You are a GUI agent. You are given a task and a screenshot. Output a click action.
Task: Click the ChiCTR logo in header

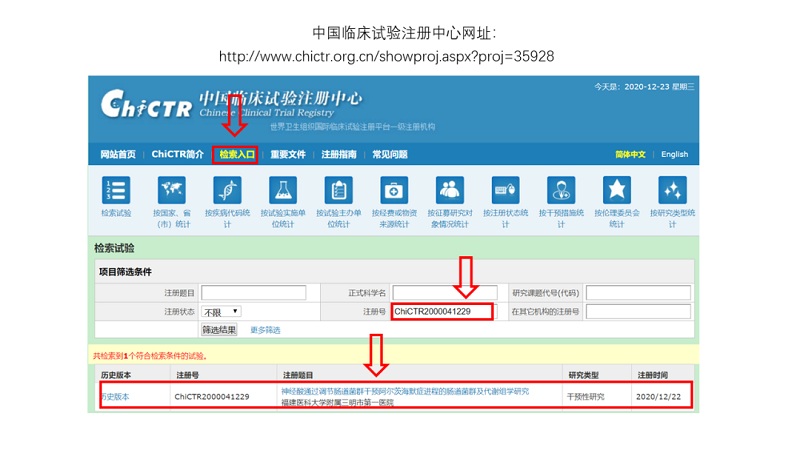click(146, 104)
